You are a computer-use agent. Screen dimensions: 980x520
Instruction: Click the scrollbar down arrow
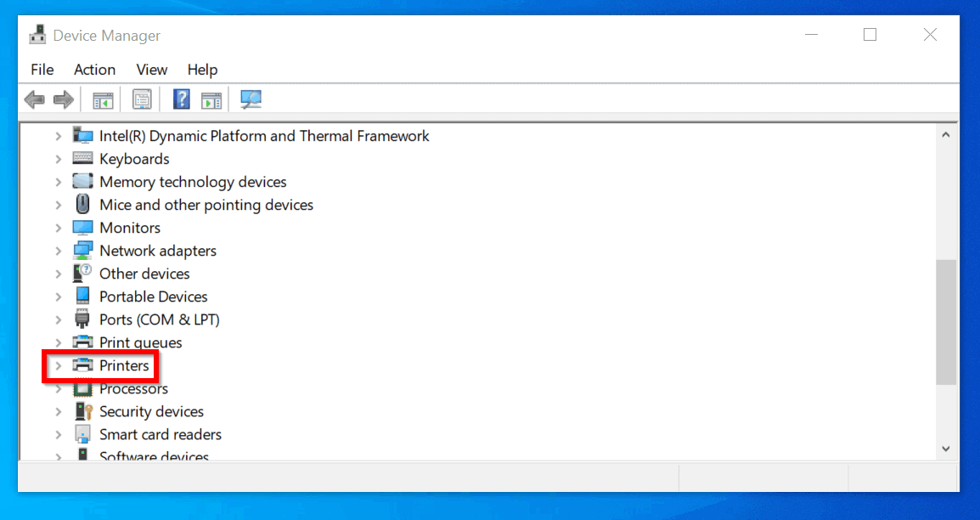pyautogui.click(x=945, y=448)
